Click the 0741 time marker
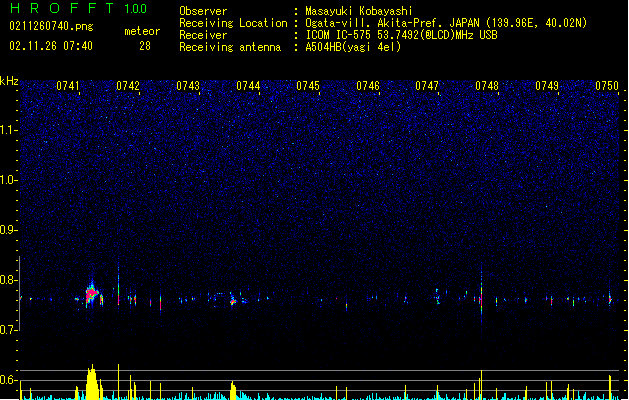Image resolution: width=629 pixels, height=400 pixels. tap(68, 86)
